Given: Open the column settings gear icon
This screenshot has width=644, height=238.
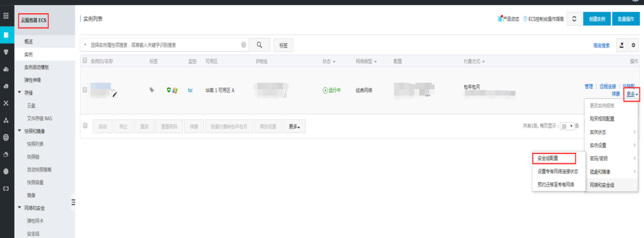Looking at the screenshot, I should pyautogui.click(x=633, y=46).
